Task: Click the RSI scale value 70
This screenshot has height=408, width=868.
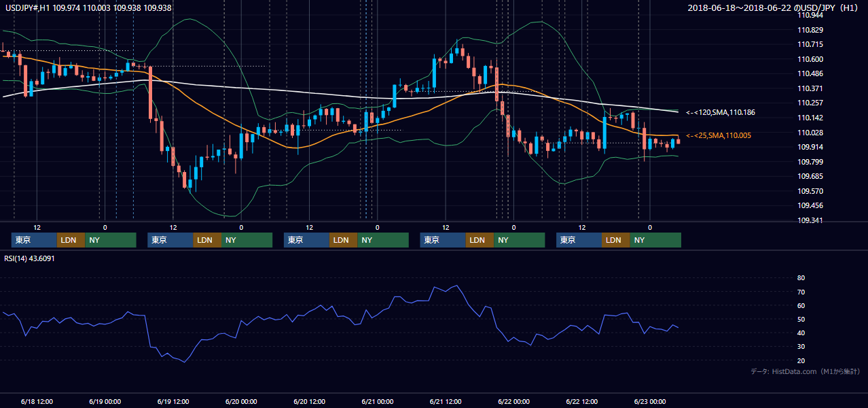Action: pyautogui.click(x=801, y=292)
